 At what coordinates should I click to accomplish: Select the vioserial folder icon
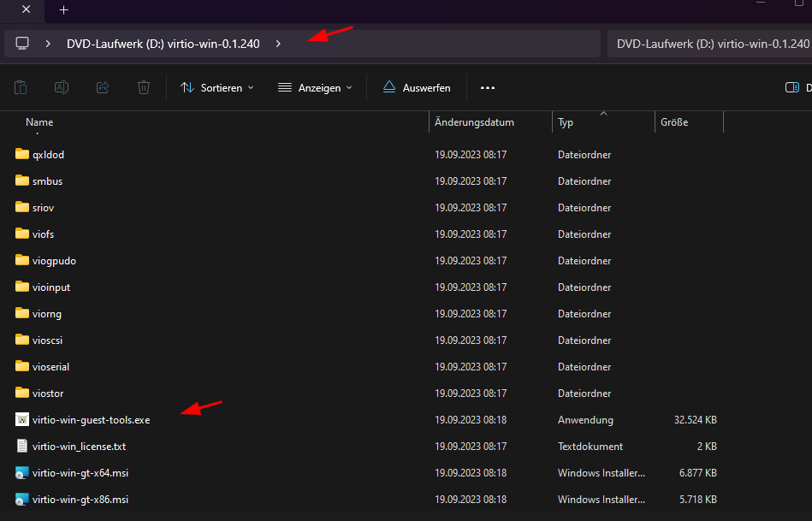pos(21,366)
